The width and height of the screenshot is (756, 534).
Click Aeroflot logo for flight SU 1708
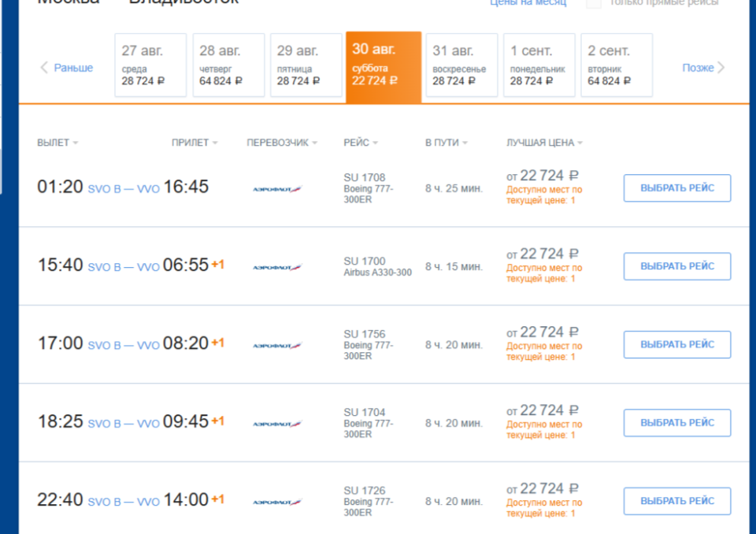point(277,189)
